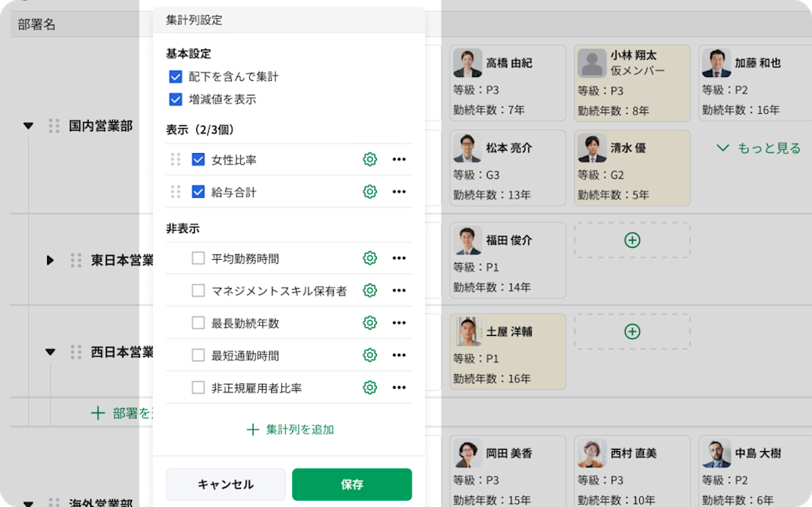Click the plus icon beside 福田俊介's card
This screenshot has height=507, width=812.
tap(631, 241)
